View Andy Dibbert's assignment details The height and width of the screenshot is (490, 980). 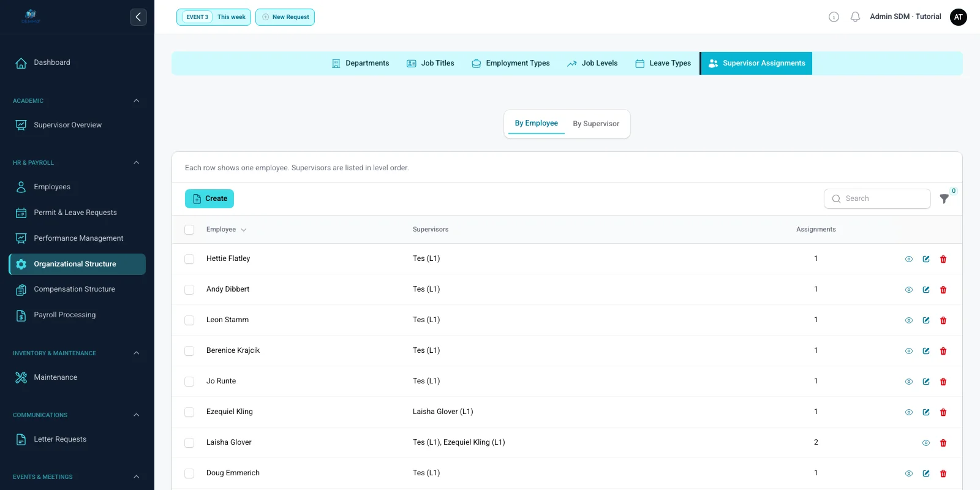(909, 290)
